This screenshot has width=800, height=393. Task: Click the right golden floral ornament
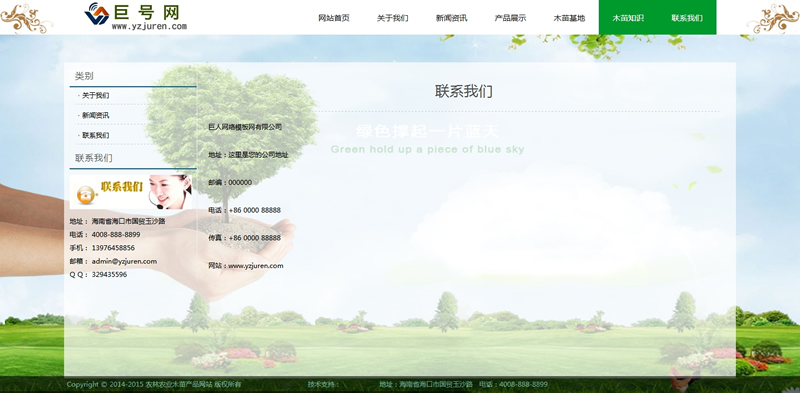tap(773, 18)
